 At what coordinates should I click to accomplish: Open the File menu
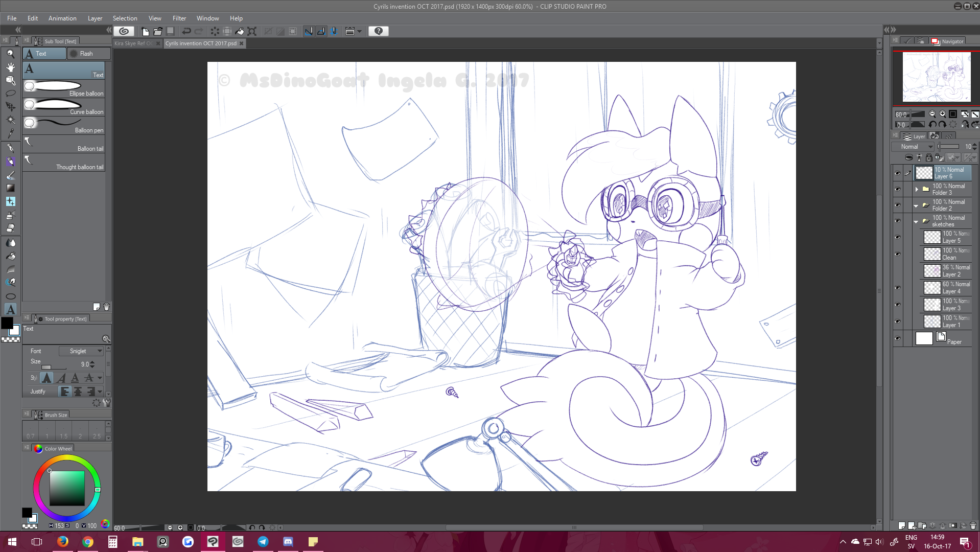[x=12, y=18]
